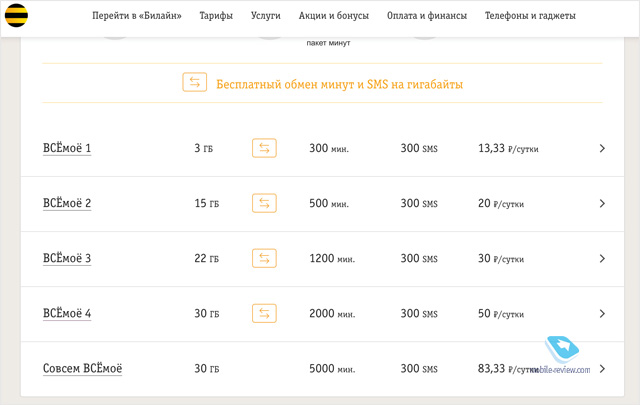Open the ВСЁмоё 3 tariff link

[67, 258]
